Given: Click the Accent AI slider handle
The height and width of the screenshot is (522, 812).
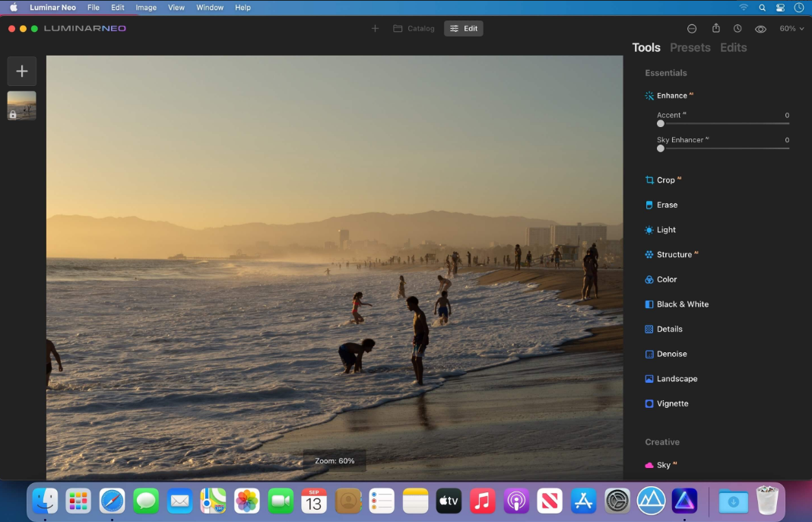Looking at the screenshot, I should [x=660, y=124].
